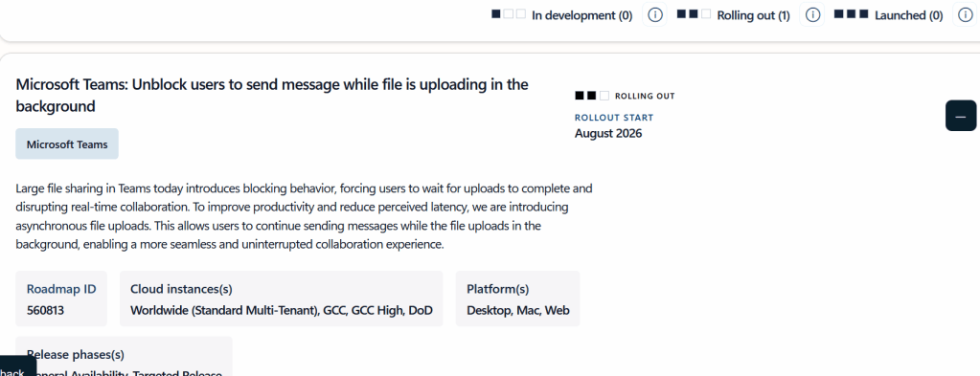The height and width of the screenshot is (376, 980).
Task: Click the Platform(s) heading
Action: (497, 289)
